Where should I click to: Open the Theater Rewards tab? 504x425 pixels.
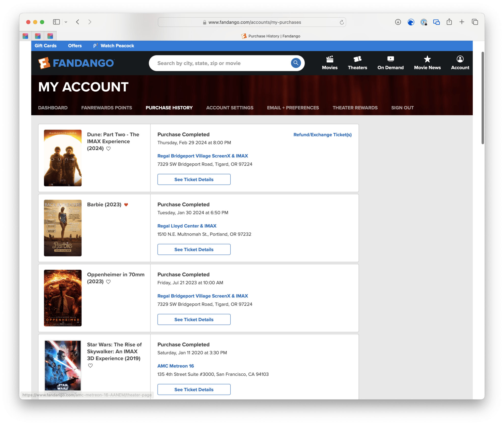click(x=355, y=108)
